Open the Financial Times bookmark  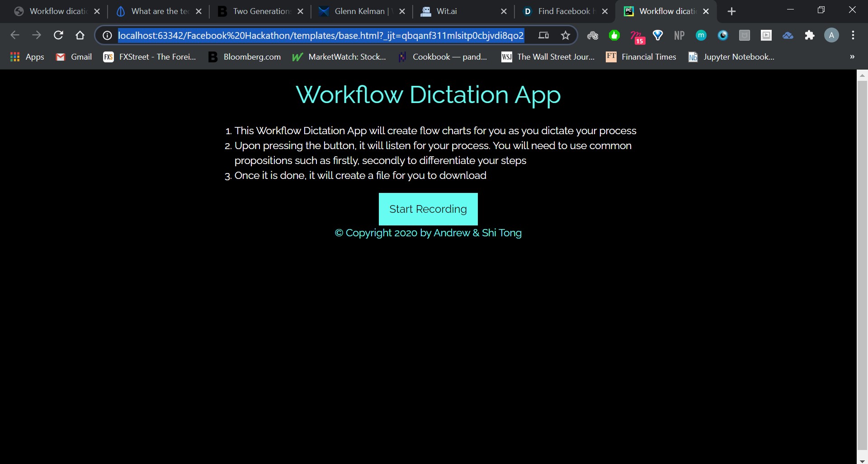(x=641, y=57)
